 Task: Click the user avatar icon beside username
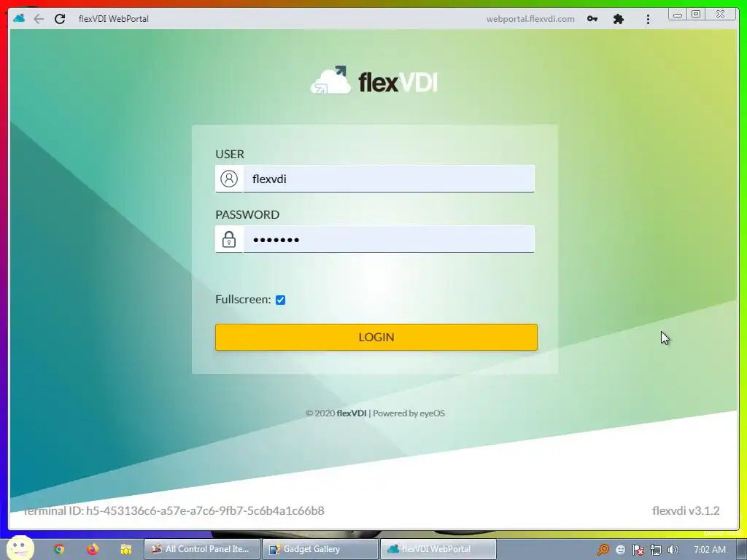click(228, 179)
